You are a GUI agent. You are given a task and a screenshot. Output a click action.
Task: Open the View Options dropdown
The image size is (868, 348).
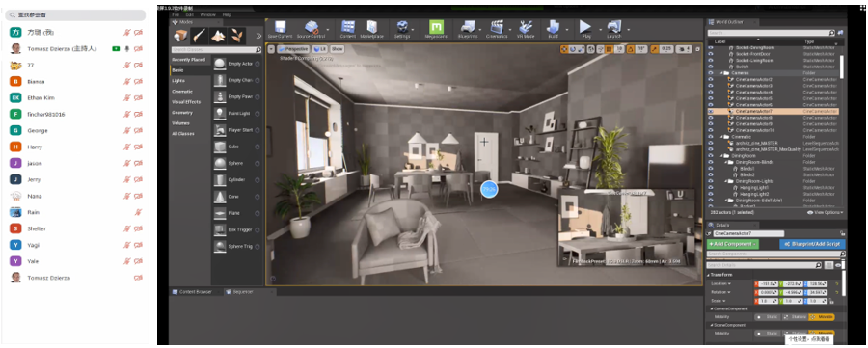(826, 212)
